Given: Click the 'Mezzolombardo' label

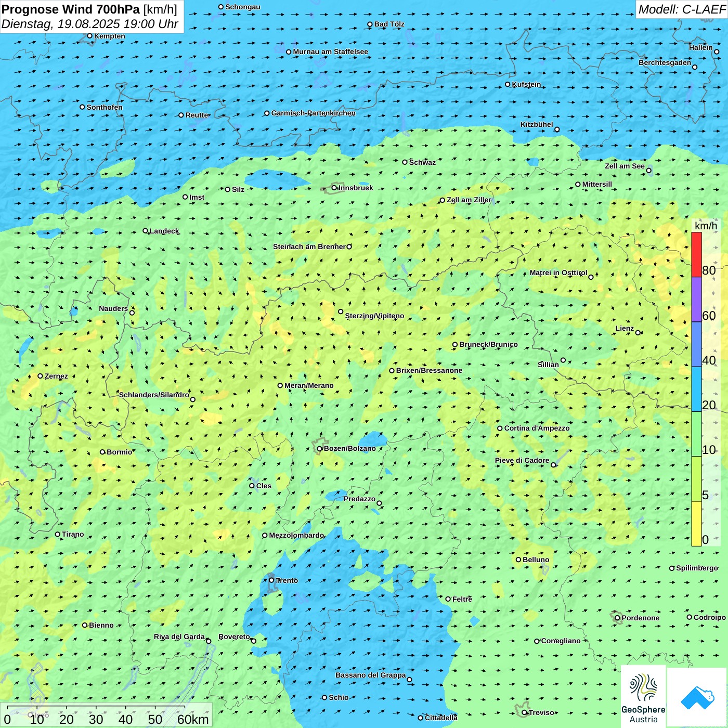Looking at the screenshot, I should 296,535.
